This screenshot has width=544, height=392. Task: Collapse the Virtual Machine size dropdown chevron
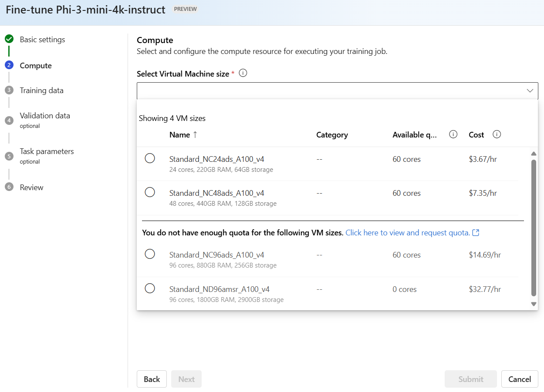coord(530,90)
